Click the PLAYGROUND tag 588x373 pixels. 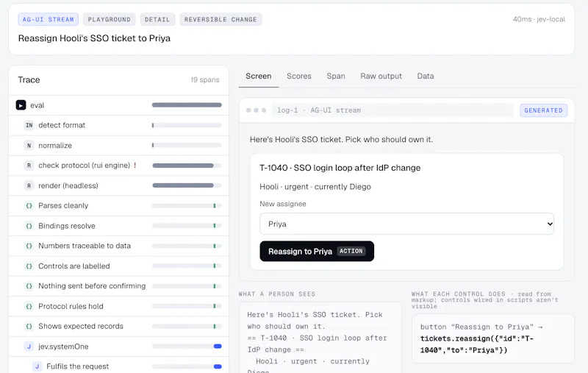tap(109, 20)
